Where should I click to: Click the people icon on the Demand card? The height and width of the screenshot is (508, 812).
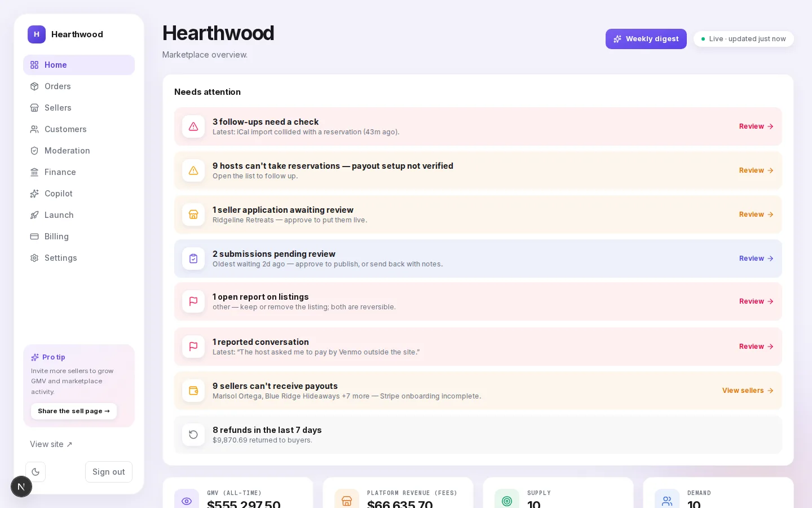[667, 501]
